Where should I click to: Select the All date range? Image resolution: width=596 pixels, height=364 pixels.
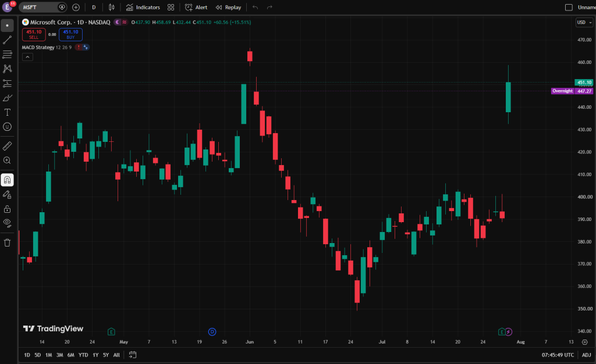click(116, 355)
